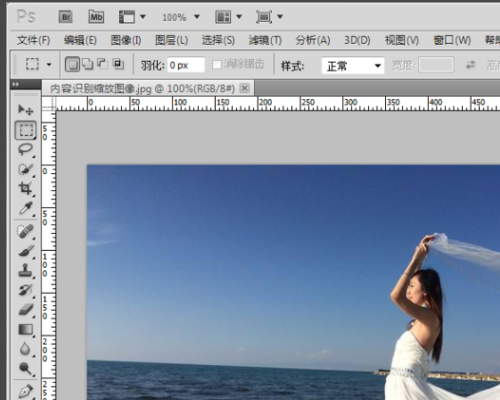500x400 pixels.
Task: Launch Bridge from the Br icon
Action: pos(66,17)
